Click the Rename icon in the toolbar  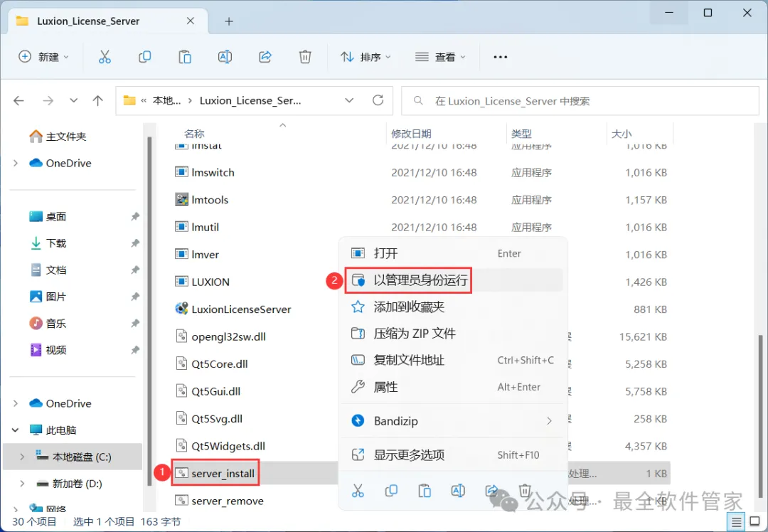coord(225,57)
